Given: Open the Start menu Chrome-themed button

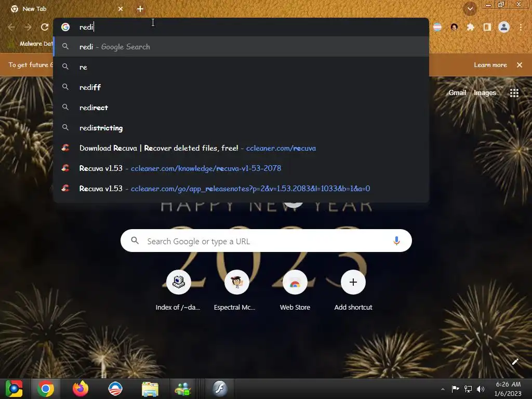Looking at the screenshot, I should 14,389.
